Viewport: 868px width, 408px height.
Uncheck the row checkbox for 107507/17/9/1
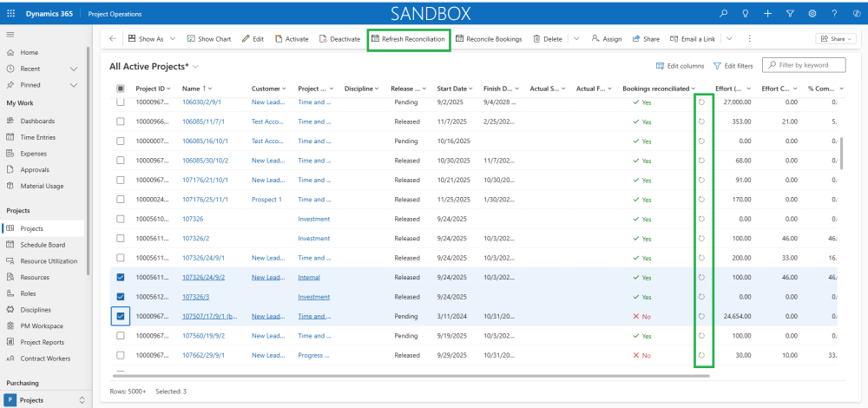click(x=120, y=316)
